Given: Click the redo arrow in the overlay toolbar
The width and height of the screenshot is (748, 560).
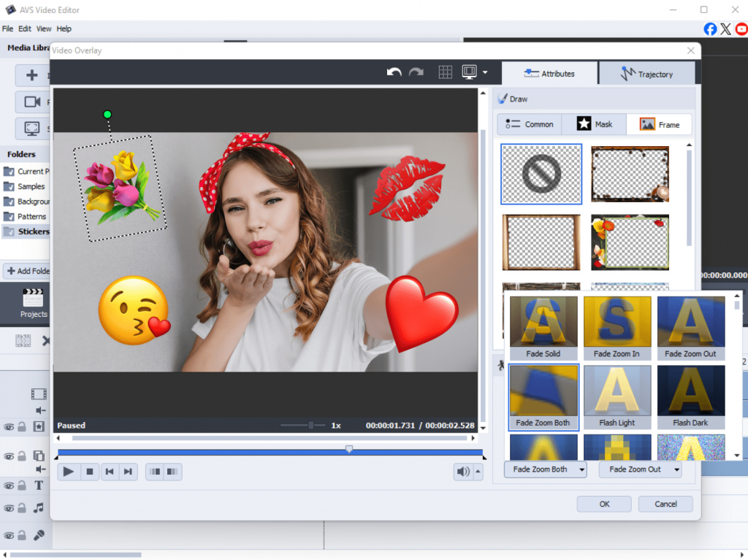Looking at the screenshot, I should tap(416, 72).
